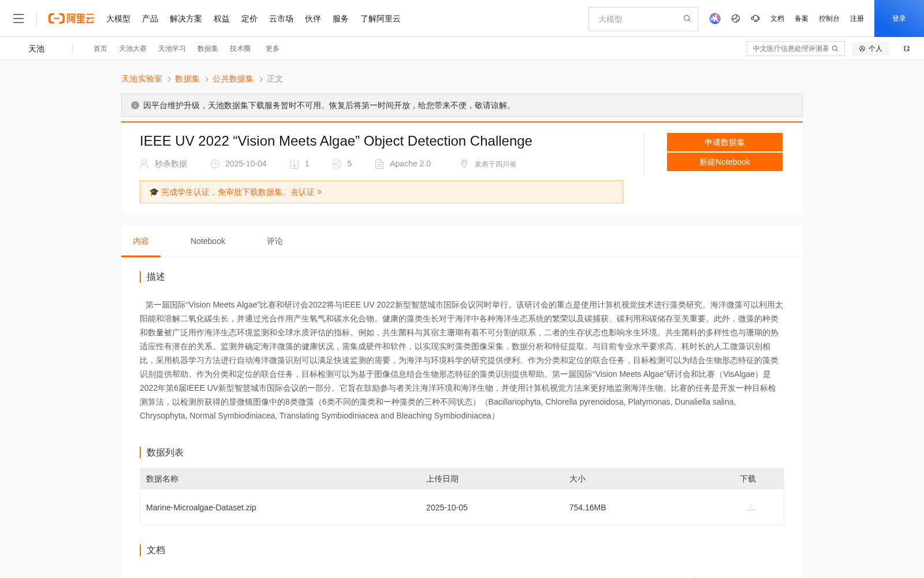This screenshot has width=924, height=578.
Task: Open 伙伴 menu item
Action: [313, 18]
